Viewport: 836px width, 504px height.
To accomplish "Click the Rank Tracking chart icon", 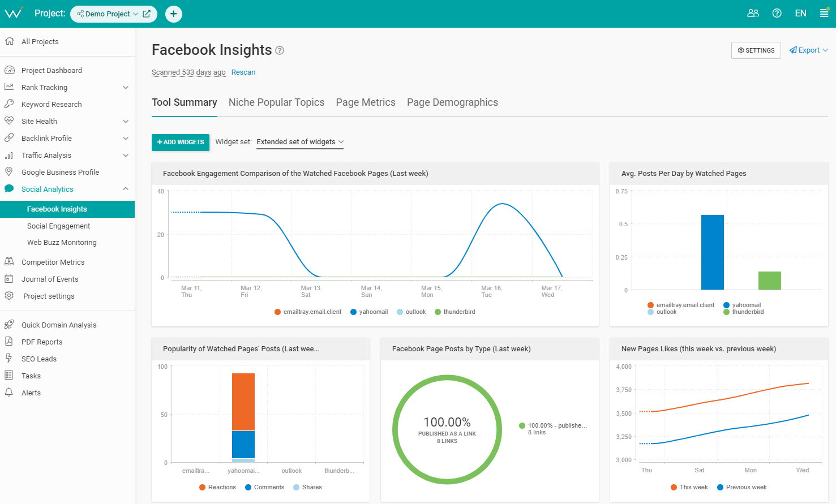I will point(9,87).
